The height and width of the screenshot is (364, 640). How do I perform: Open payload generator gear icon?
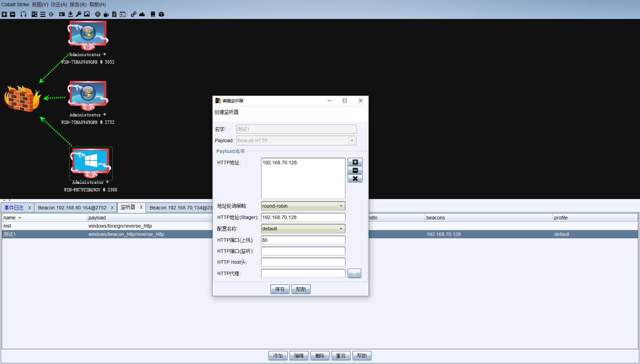(x=97, y=14)
